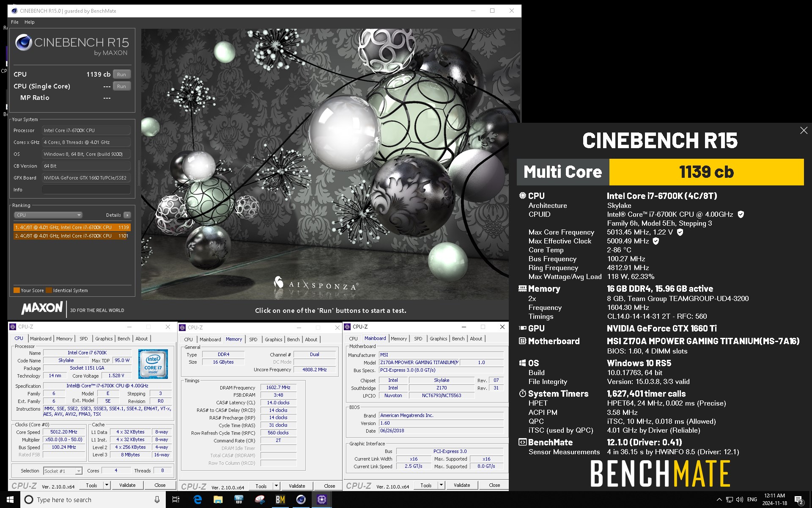
Task: Click the Motherboard icon in BenchMate panel
Action: [523, 341]
